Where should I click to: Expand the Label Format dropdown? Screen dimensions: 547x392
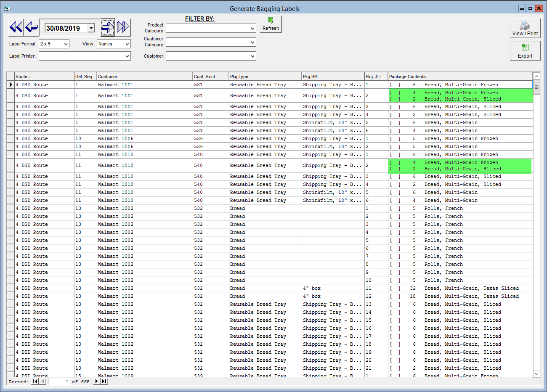(66, 44)
